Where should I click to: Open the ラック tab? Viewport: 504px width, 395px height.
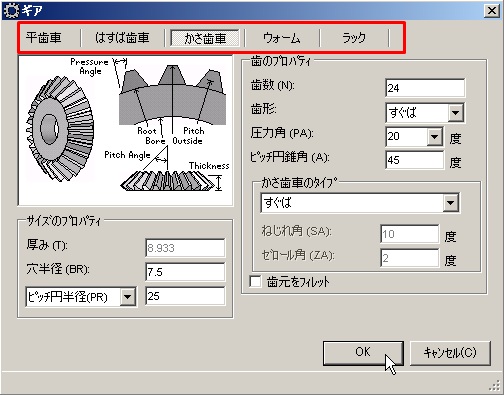pyautogui.click(x=354, y=38)
